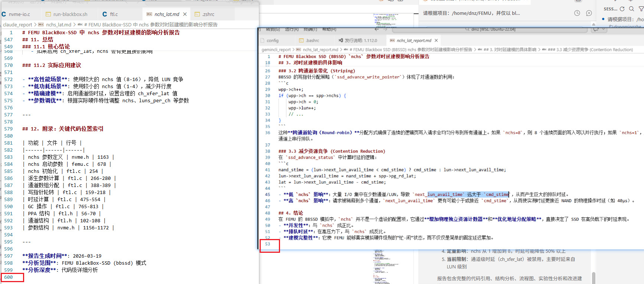Click heading '### 11.2 实际应用建议'
644x284 pixels.
[x=52, y=65]
